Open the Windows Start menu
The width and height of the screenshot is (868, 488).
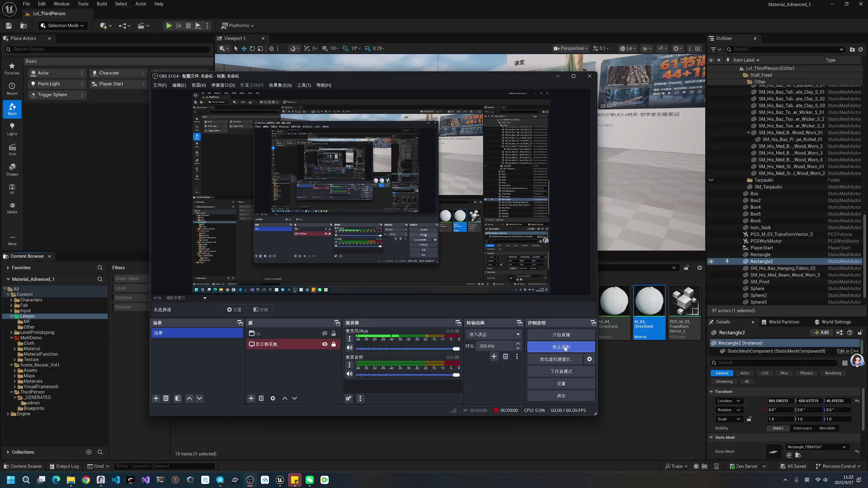coord(11,480)
